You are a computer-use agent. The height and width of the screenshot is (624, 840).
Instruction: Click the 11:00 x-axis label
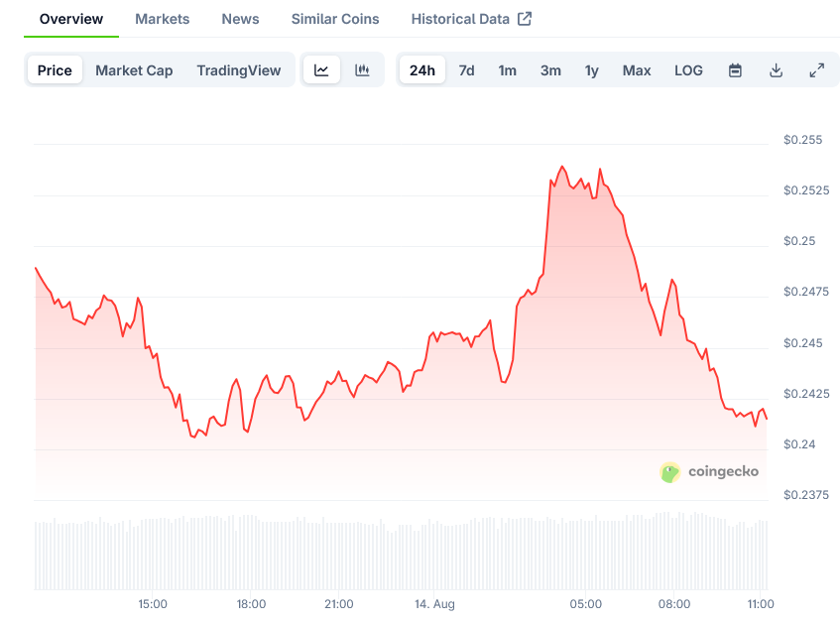(x=761, y=604)
